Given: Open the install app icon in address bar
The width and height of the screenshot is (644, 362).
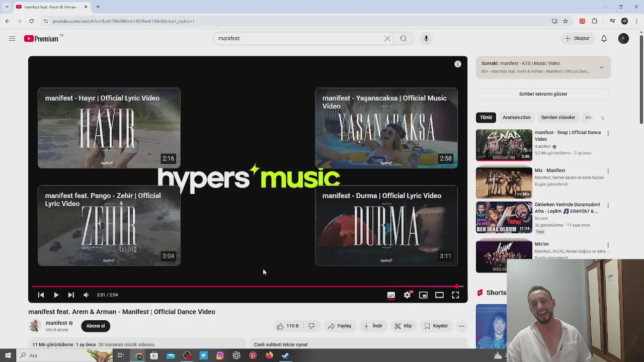Looking at the screenshot, I should point(554,21).
